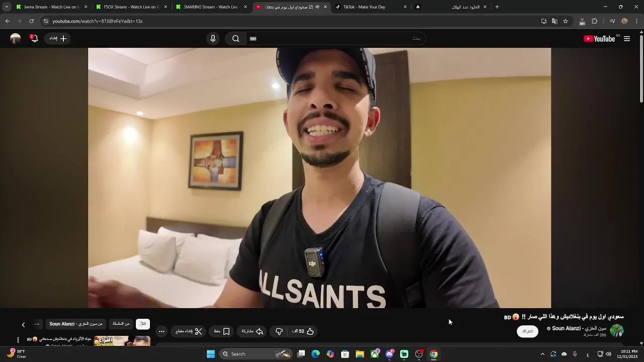644x362 pixels.
Task: Click the إنشاء create button
Action: [x=58, y=38]
